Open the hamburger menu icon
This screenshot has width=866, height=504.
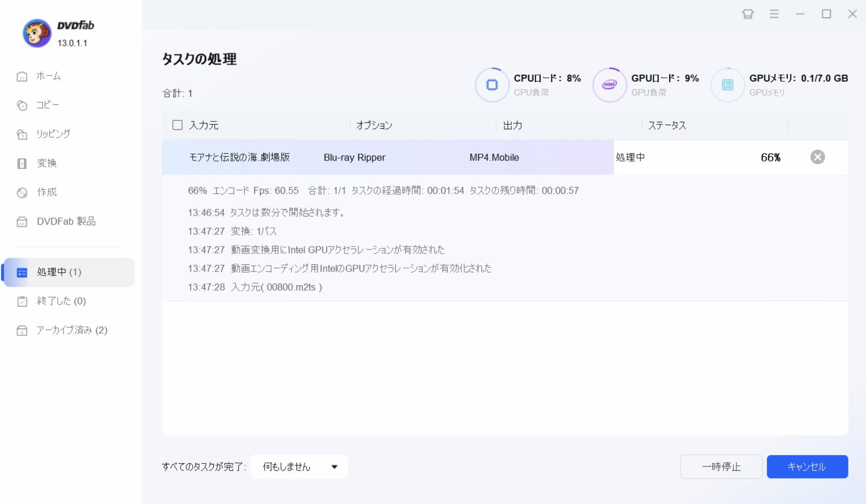774,14
